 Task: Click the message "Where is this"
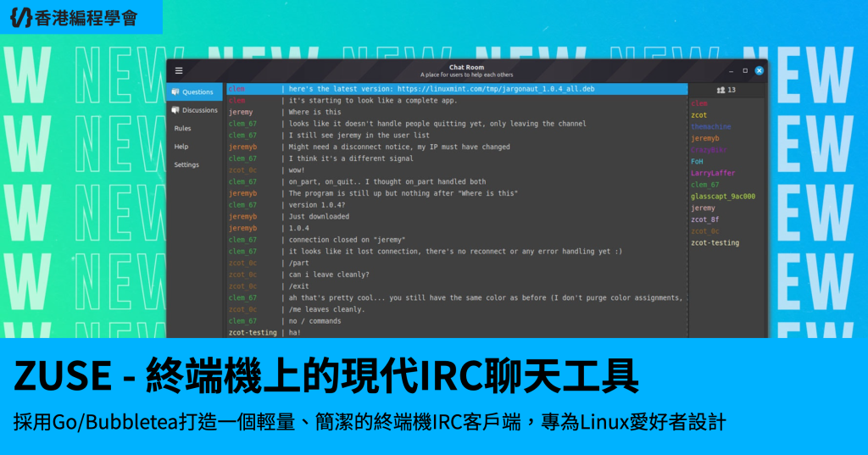[314, 112]
